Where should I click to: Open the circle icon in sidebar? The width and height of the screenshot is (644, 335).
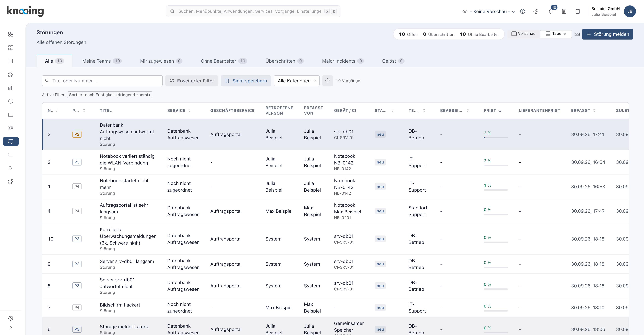(x=11, y=101)
